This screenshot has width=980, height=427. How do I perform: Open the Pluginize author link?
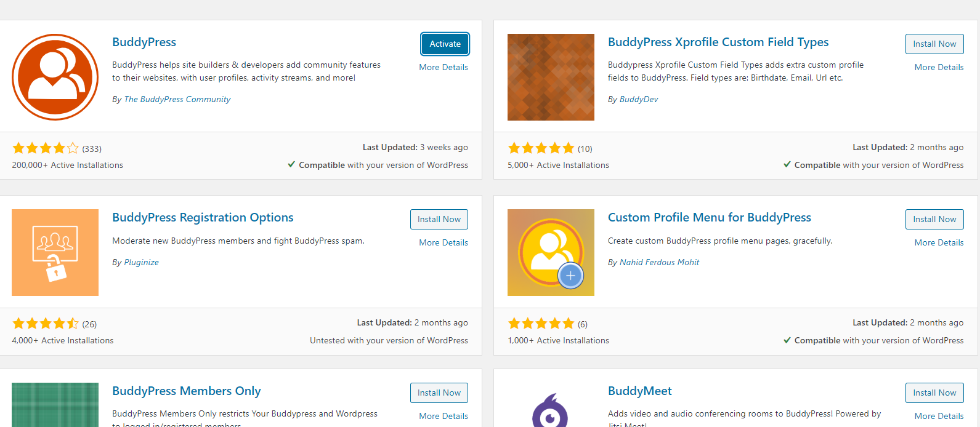[x=141, y=262]
